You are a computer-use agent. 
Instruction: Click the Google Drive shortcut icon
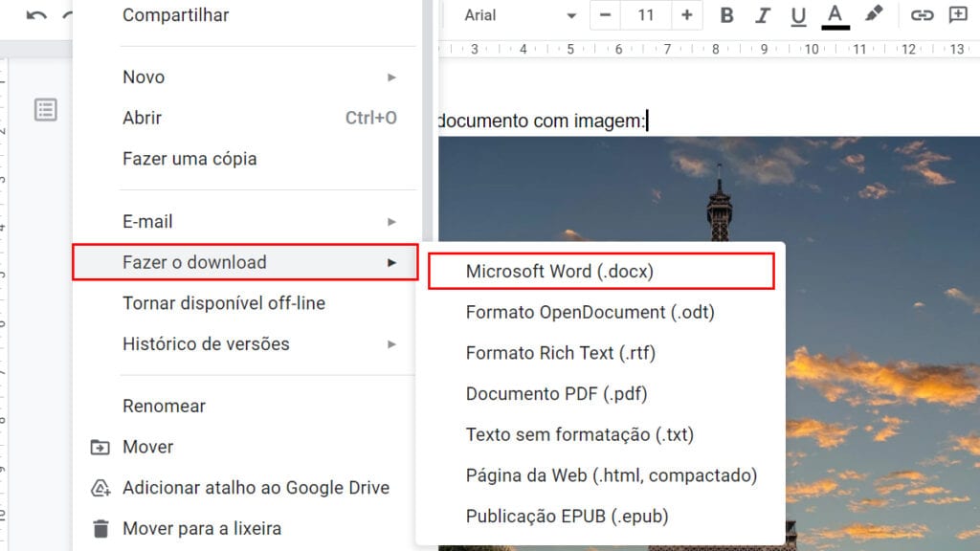100,488
